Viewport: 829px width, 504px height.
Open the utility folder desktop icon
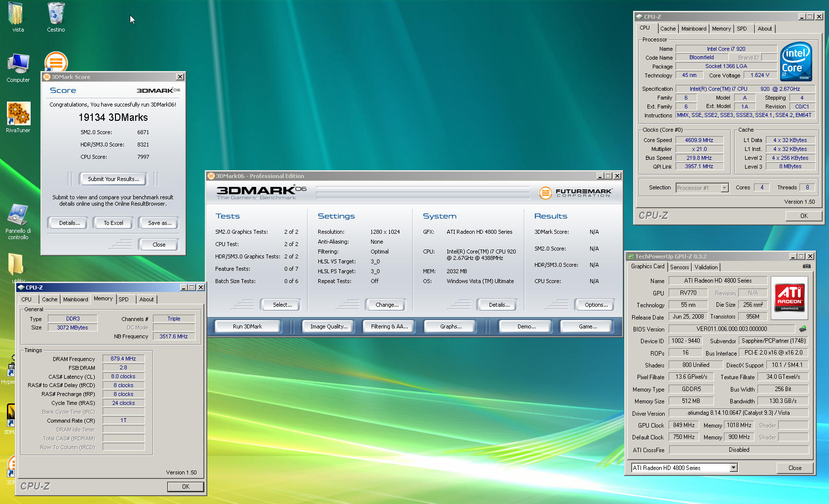(x=16, y=264)
